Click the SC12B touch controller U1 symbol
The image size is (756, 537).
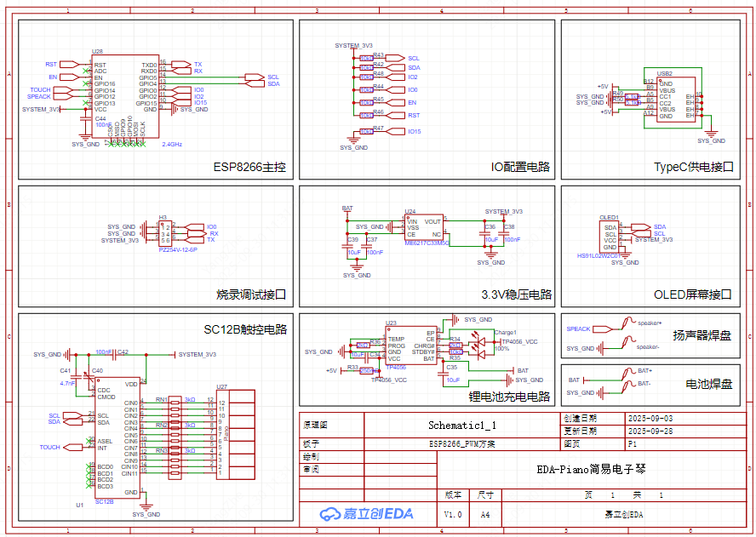(118, 440)
